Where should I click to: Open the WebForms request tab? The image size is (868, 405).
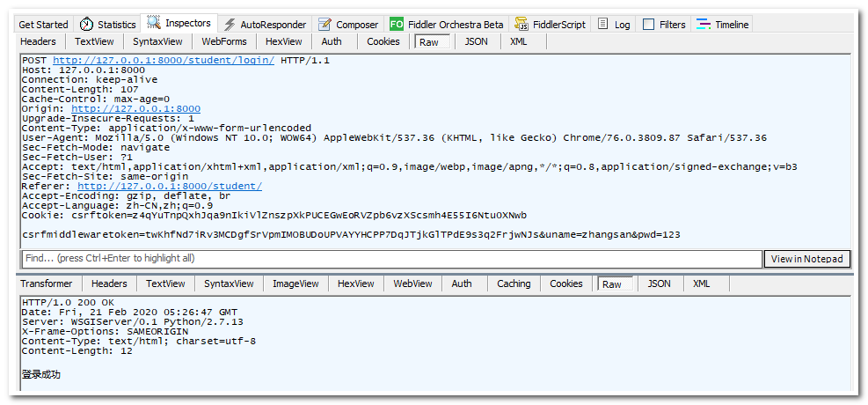[224, 41]
